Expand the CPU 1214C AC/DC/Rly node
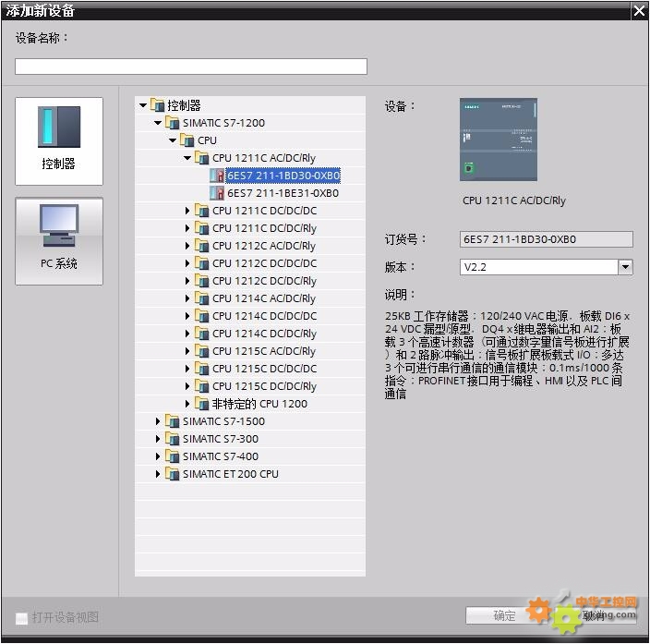 pyautogui.click(x=187, y=298)
